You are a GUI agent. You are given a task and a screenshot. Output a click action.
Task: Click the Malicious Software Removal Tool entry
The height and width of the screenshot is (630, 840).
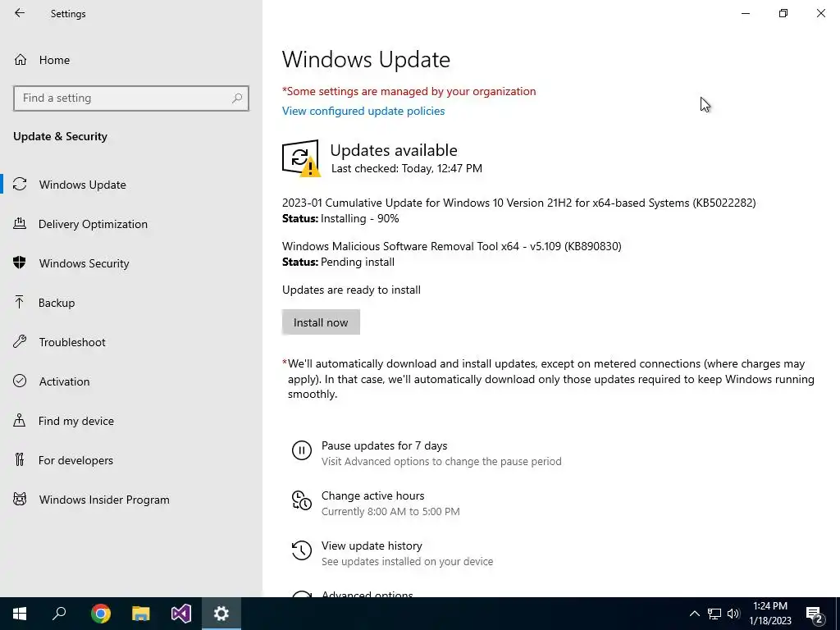(x=452, y=246)
